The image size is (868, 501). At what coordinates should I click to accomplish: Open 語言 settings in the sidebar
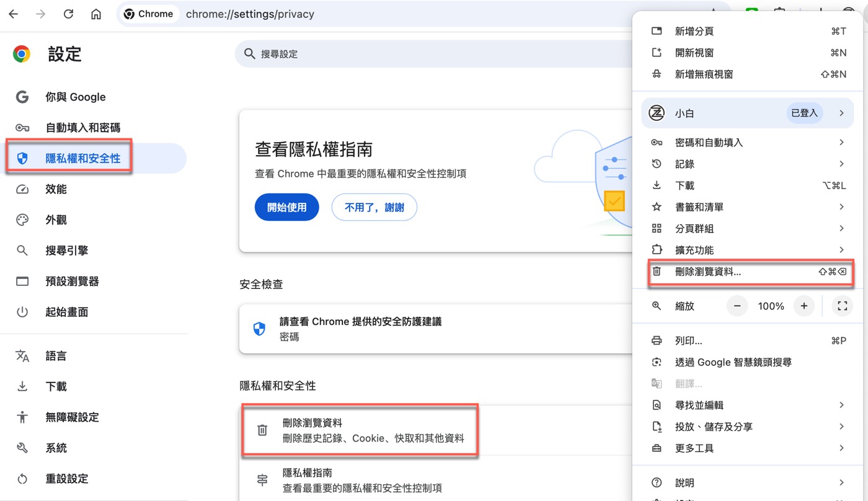(93, 356)
